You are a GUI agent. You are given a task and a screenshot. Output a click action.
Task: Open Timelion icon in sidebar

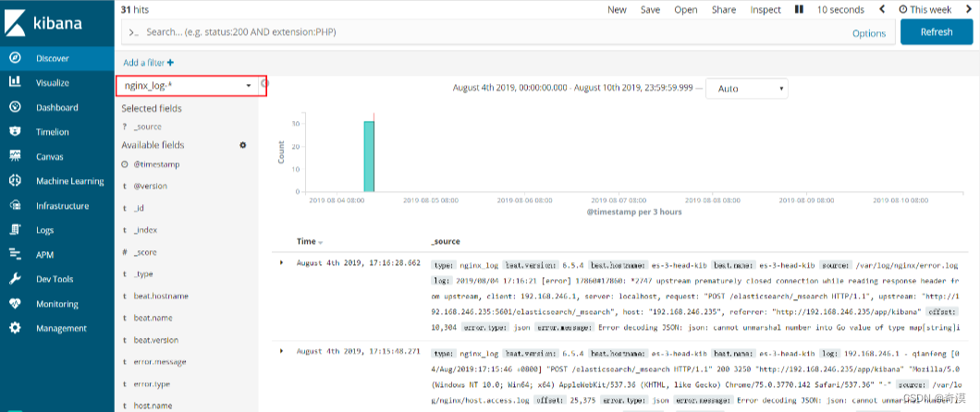(15, 132)
